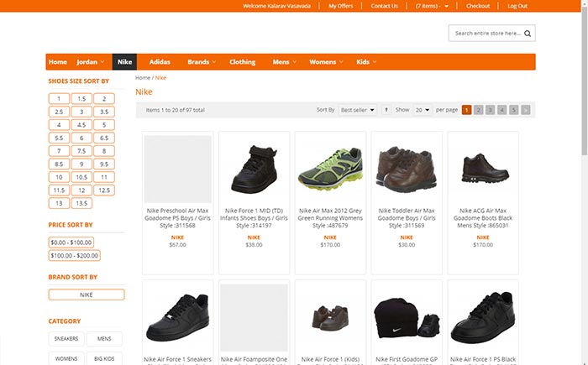Filter by shoe size 9

pyautogui.click(x=81, y=164)
